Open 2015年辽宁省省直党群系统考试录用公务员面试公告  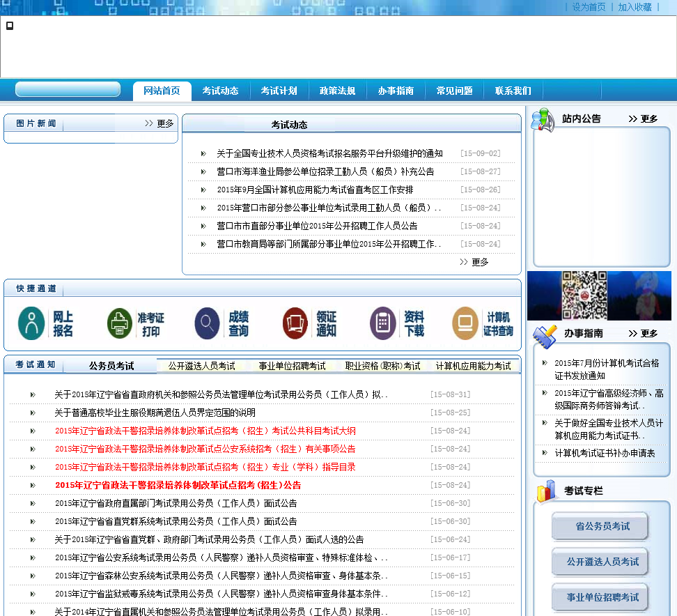[176, 521]
